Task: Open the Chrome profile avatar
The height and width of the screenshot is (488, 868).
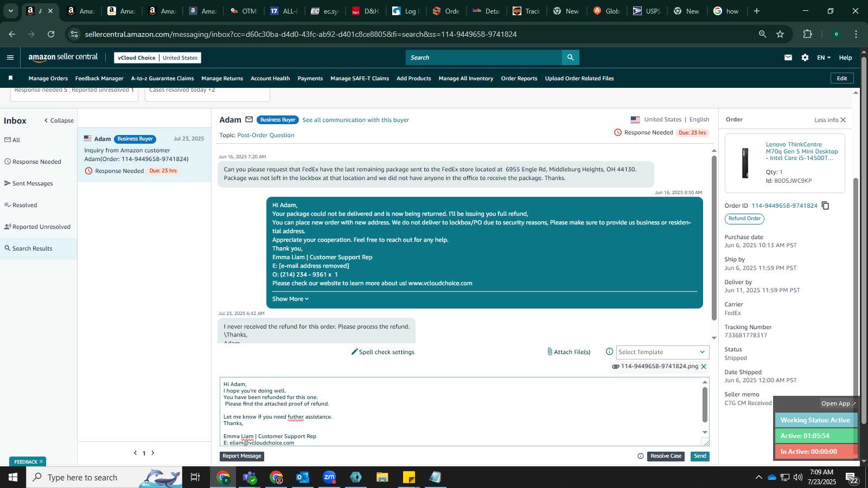Action: click(x=836, y=34)
